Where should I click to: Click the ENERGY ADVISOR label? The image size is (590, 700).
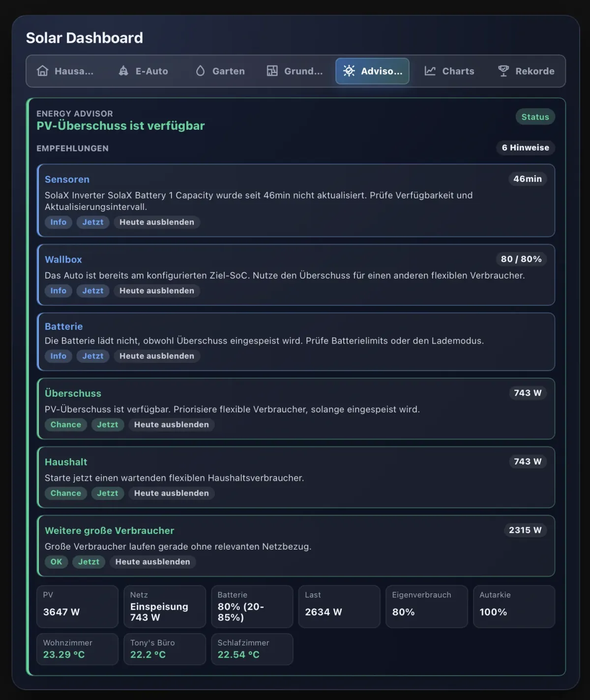click(75, 114)
